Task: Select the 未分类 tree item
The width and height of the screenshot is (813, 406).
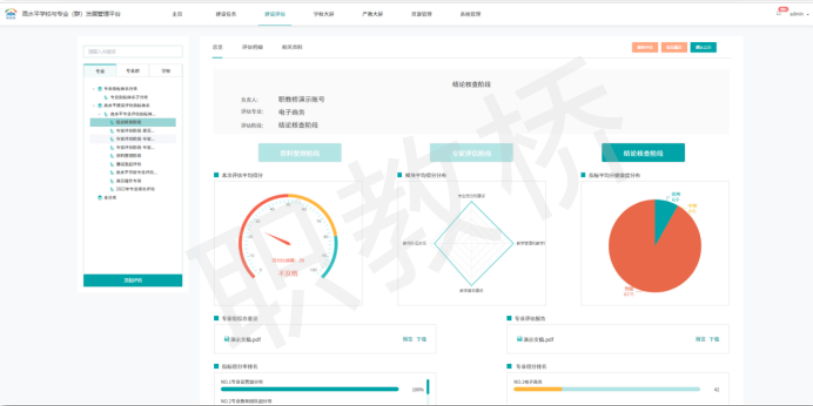Action: (x=109, y=198)
